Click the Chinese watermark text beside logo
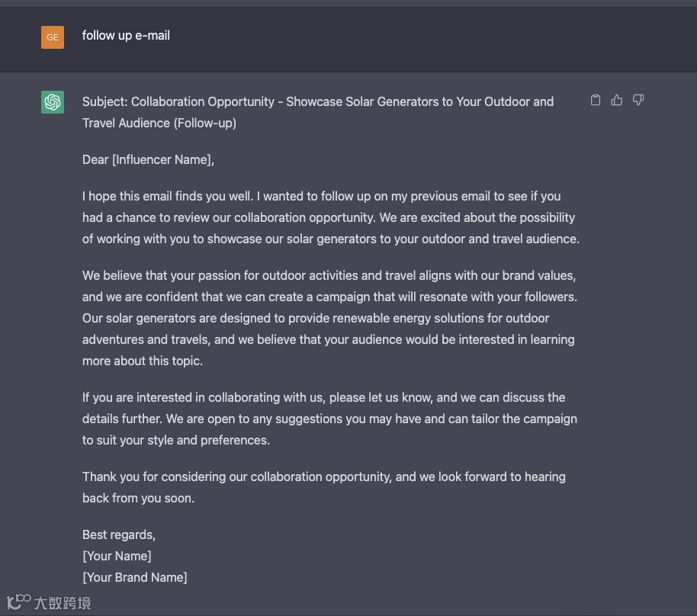 coord(63,603)
